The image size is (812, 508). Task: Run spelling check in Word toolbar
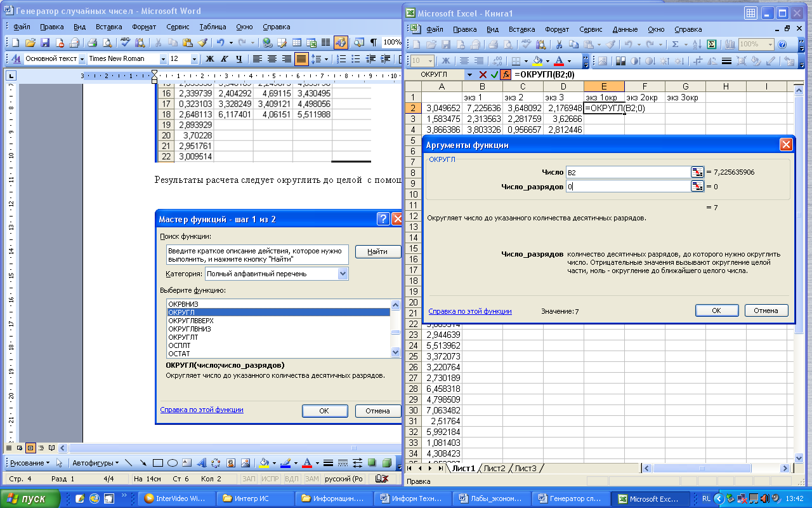coord(126,43)
